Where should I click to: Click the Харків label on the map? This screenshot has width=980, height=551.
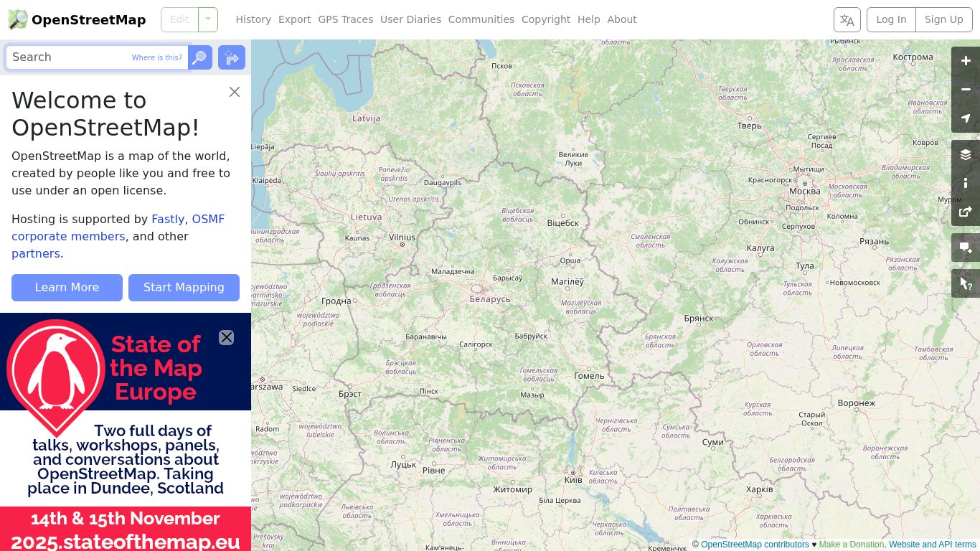click(760, 490)
